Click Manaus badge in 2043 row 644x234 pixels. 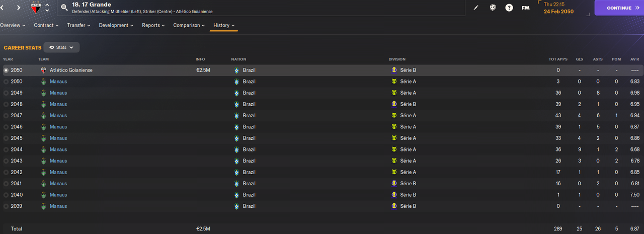pyautogui.click(x=44, y=161)
